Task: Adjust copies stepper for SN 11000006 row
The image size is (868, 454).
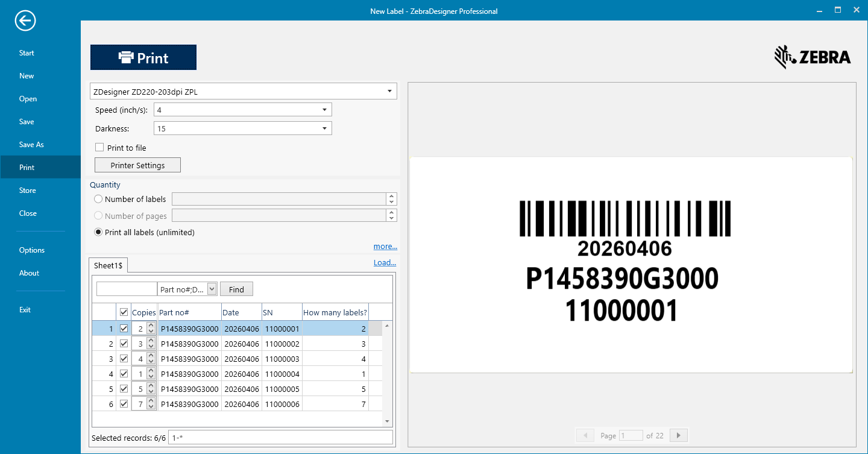Action: tap(151, 404)
